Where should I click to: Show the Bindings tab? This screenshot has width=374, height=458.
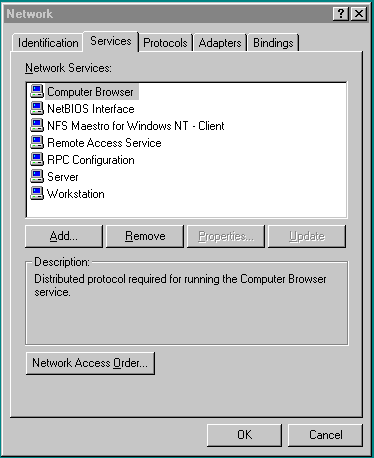point(273,43)
